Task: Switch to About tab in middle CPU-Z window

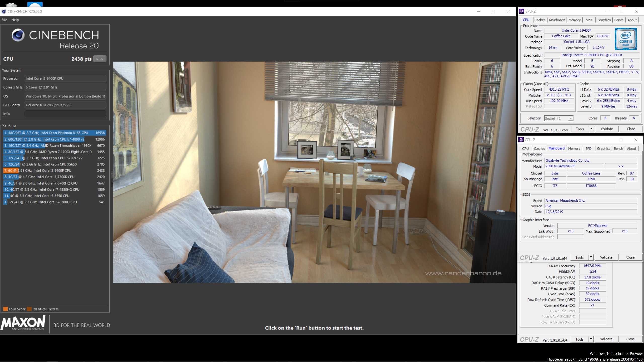Action: (632, 148)
